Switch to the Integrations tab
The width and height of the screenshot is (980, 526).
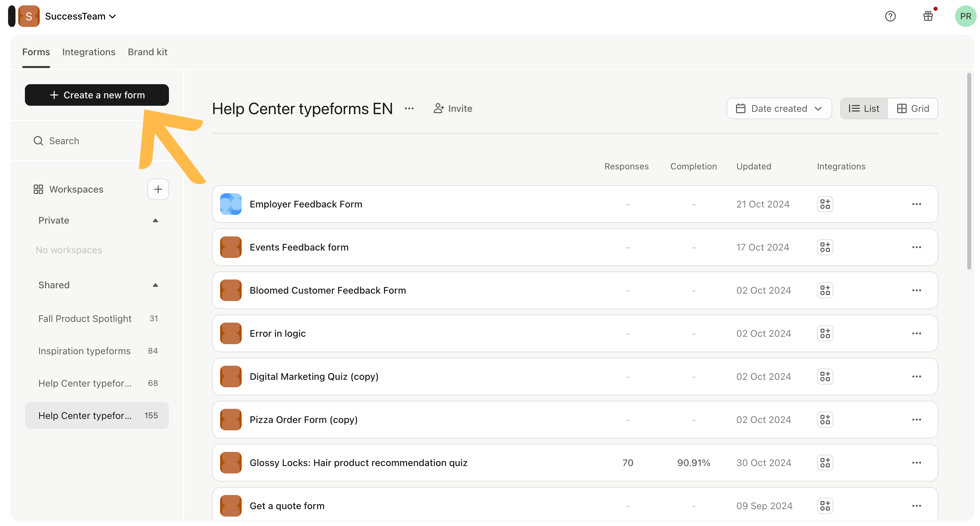[x=89, y=52]
